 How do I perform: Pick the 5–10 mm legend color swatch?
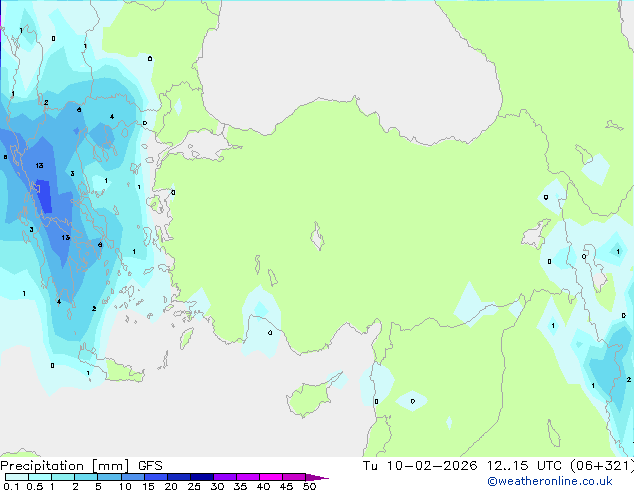[109, 477]
